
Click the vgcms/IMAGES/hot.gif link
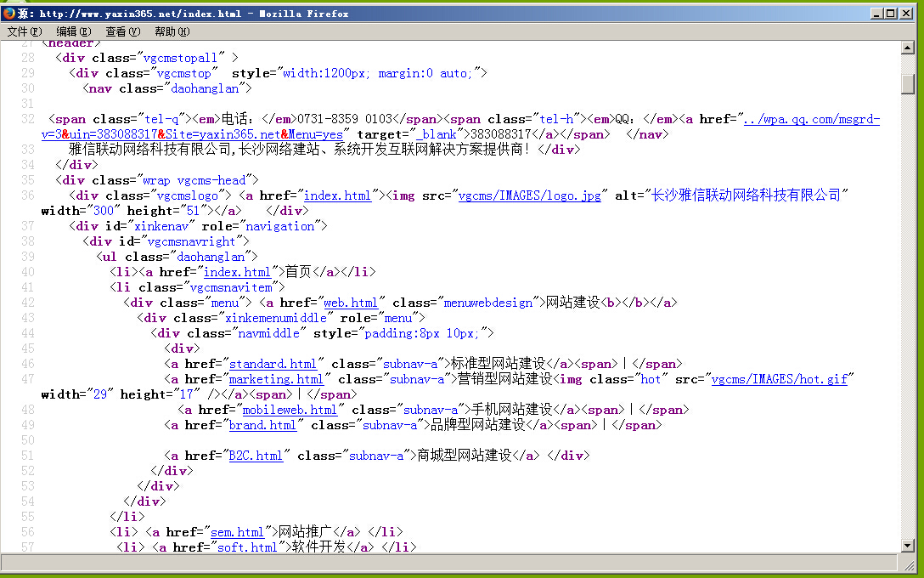click(x=779, y=379)
